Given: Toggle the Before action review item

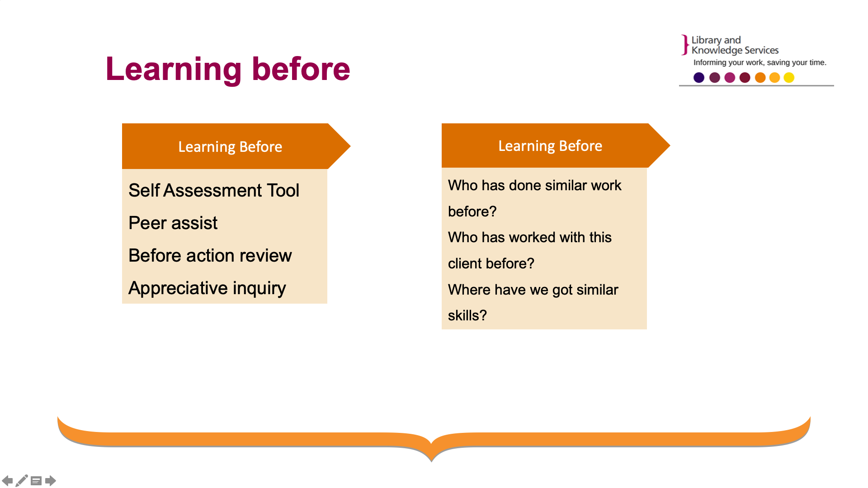Looking at the screenshot, I should tap(210, 254).
